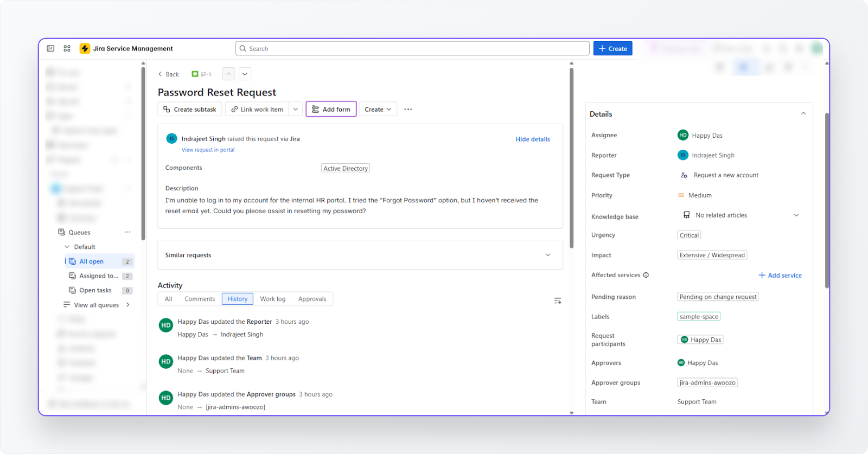The width and height of the screenshot is (868, 454).
Task: Click the Queues sidebar icon
Action: pyautogui.click(x=62, y=232)
